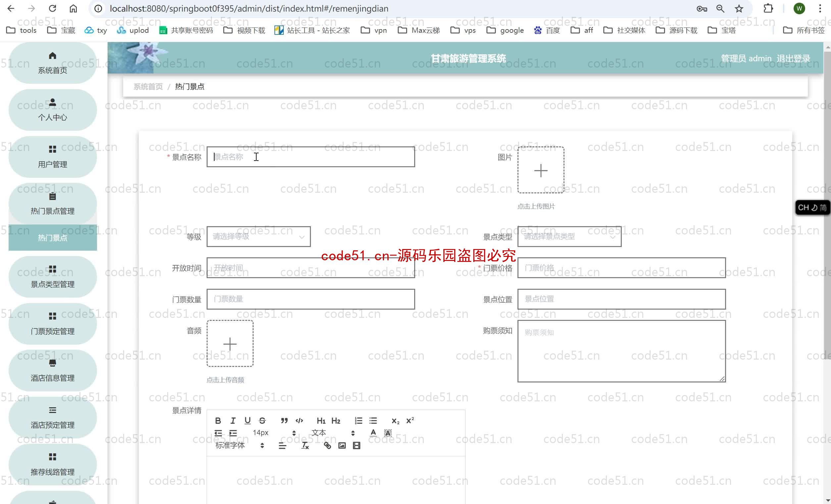The height and width of the screenshot is (504, 831).
Task: Click the 门票数量 input field
Action: [x=311, y=299]
